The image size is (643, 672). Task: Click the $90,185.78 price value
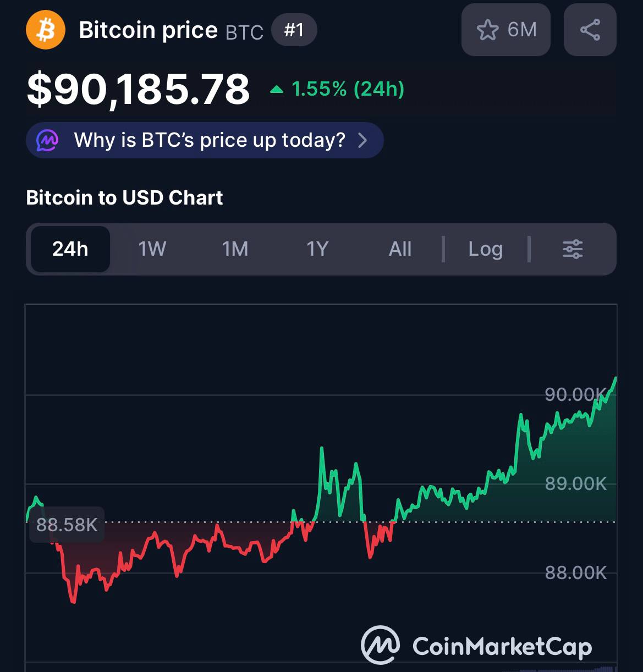[139, 89]
